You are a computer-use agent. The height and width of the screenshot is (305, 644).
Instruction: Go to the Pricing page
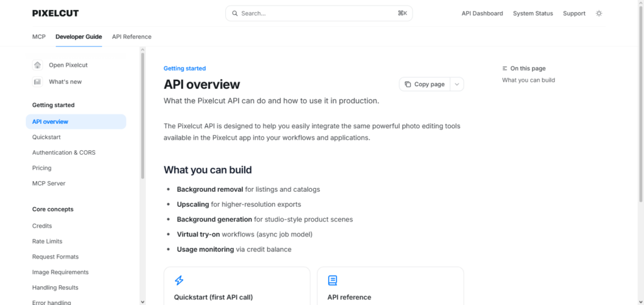coord(42,168)
